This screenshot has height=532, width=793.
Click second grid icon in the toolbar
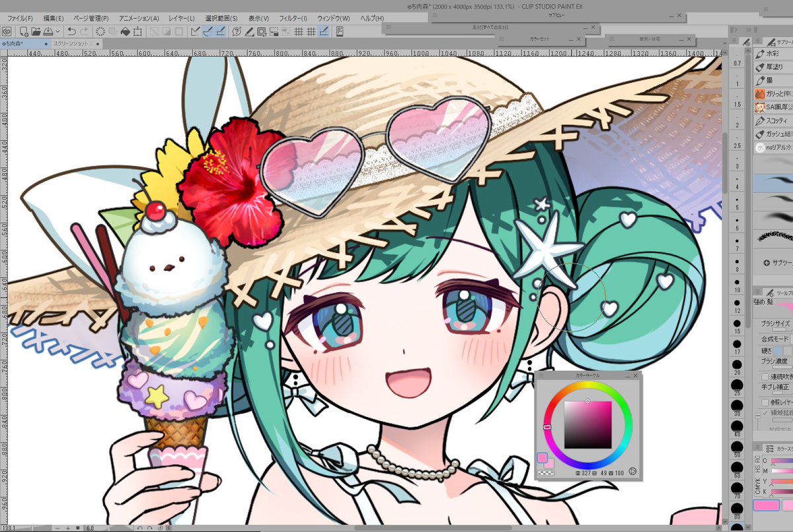(x=311, y=31)
